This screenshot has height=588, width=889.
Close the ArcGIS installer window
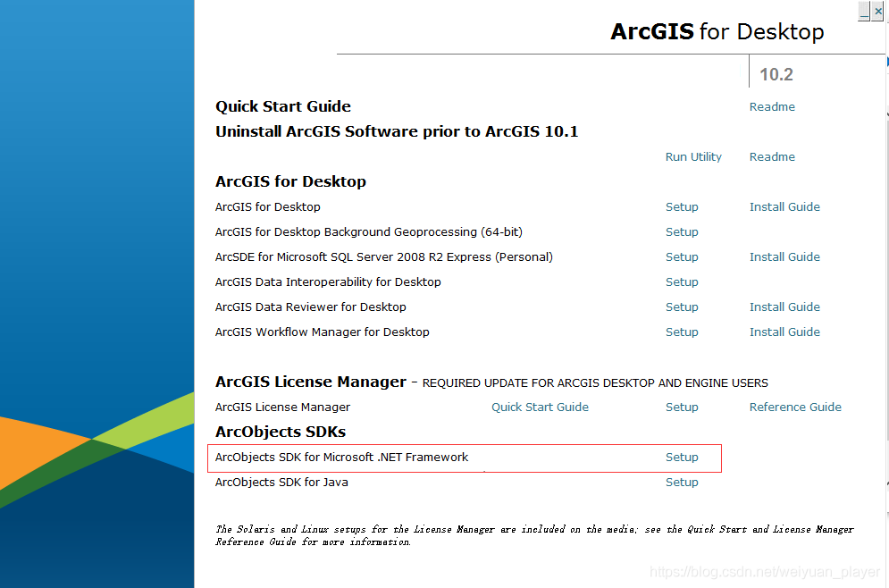[x=877, y=11]
